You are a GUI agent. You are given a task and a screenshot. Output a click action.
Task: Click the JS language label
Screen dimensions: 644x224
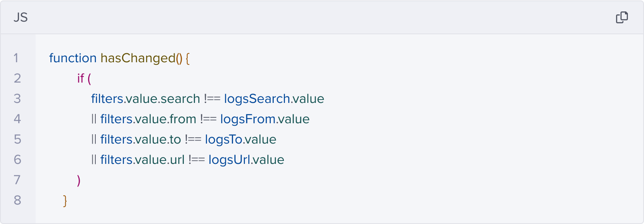pyautogui.click(x=20, y=18)
